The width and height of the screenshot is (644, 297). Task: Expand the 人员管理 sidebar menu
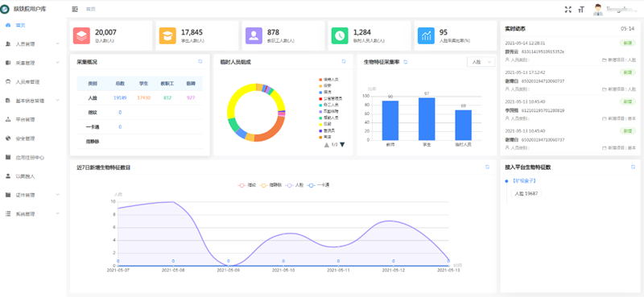33,44
